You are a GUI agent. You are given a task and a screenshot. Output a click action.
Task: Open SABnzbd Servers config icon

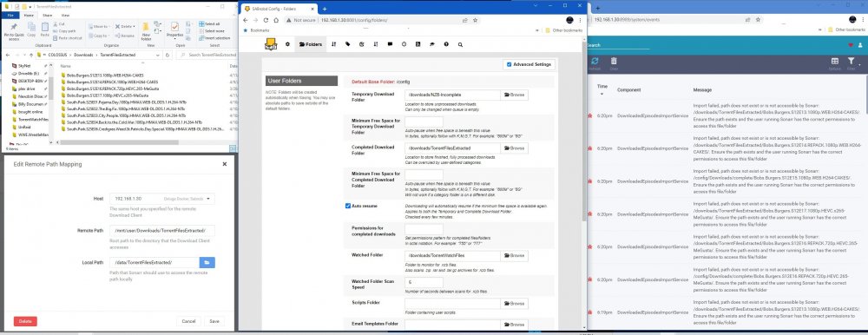pos(334,44)
